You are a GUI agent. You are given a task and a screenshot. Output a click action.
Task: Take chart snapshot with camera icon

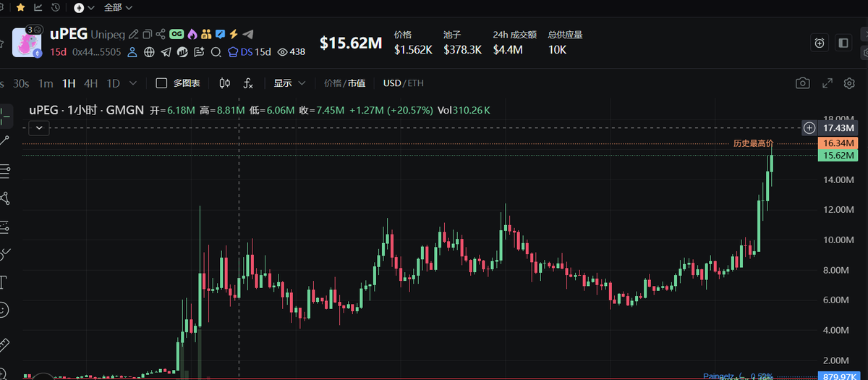point(803,83)
